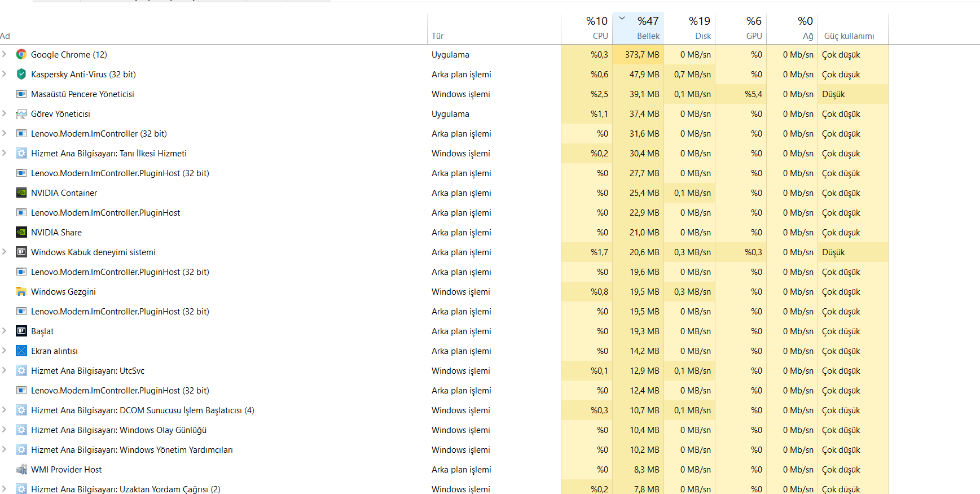Image resolution: width=980 pixels, height=494 pixels.
Task: Expand the Görev Yöneticisi process group
Action: [5, 113]
